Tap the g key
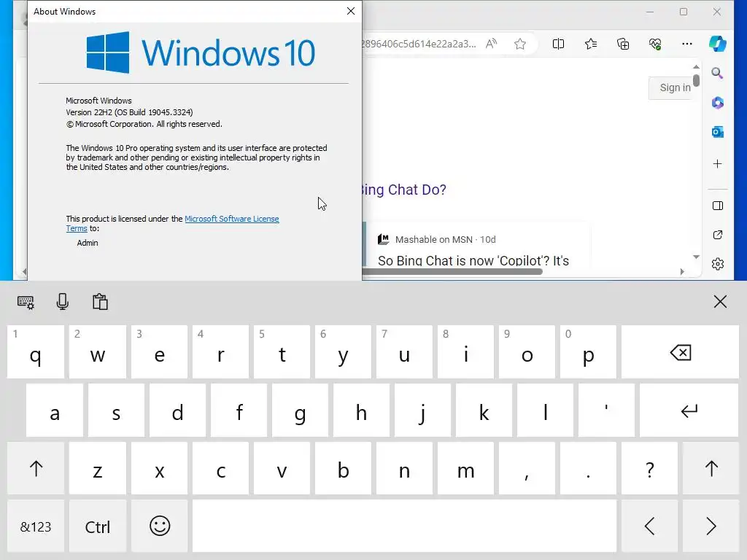 [300, 411]
